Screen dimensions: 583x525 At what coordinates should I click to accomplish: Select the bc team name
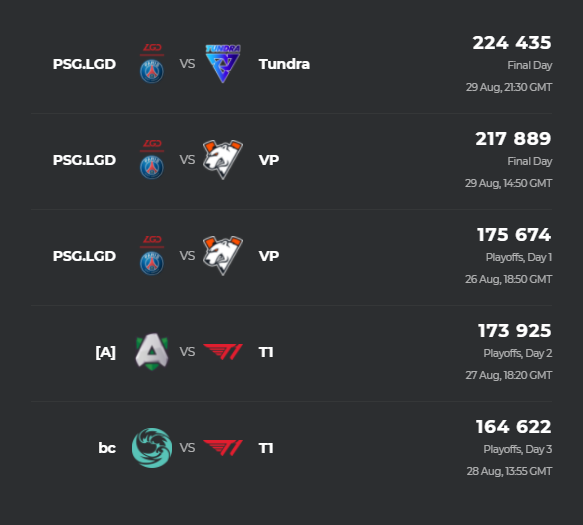(x=107, y=448)
